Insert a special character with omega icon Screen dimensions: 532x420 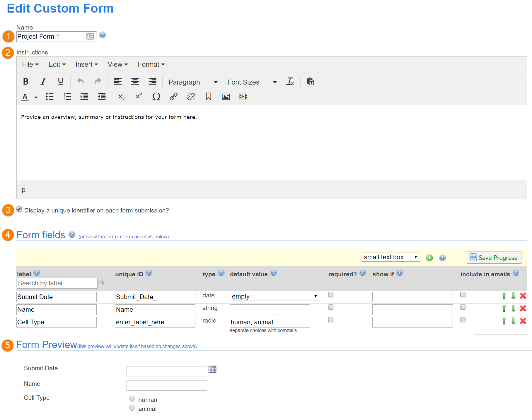coord(156,97)
